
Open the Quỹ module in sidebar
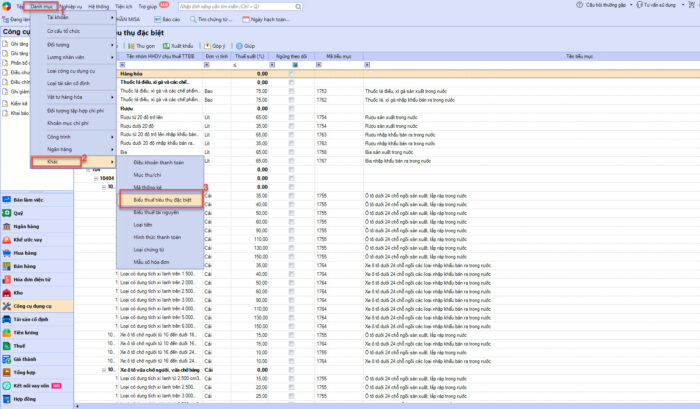(18, 213)
